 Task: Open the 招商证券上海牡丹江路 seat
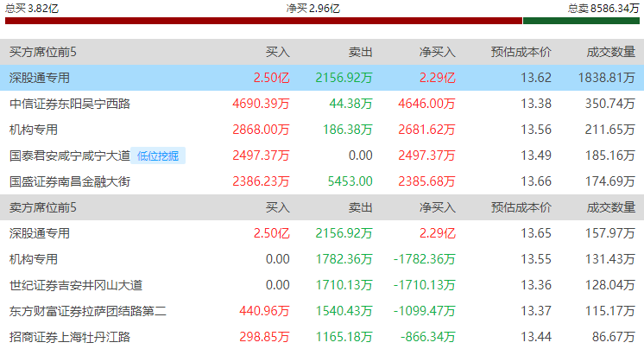pos(70,337)
